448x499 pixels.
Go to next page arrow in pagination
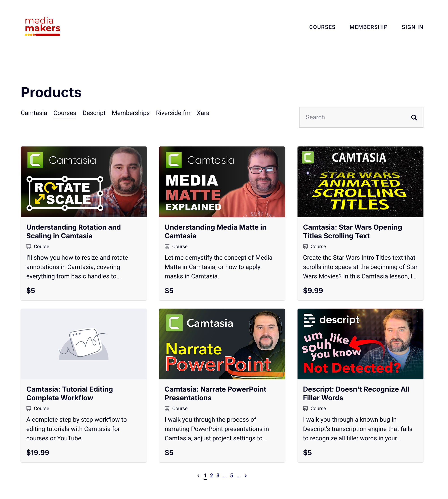click(246, 475)
